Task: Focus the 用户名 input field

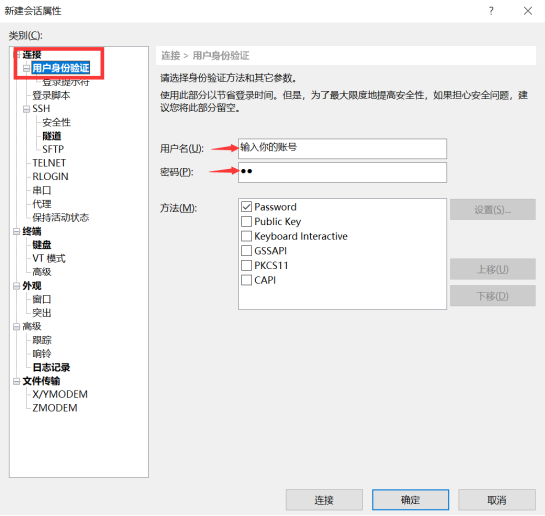Action: click(x=342, y=149)
